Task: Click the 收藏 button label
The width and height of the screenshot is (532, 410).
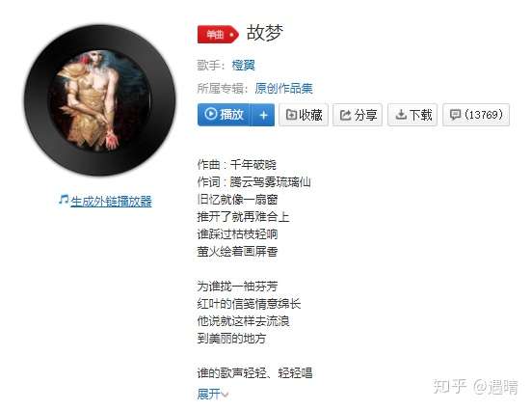Action: pyautogui.click(x=310, y=115)
